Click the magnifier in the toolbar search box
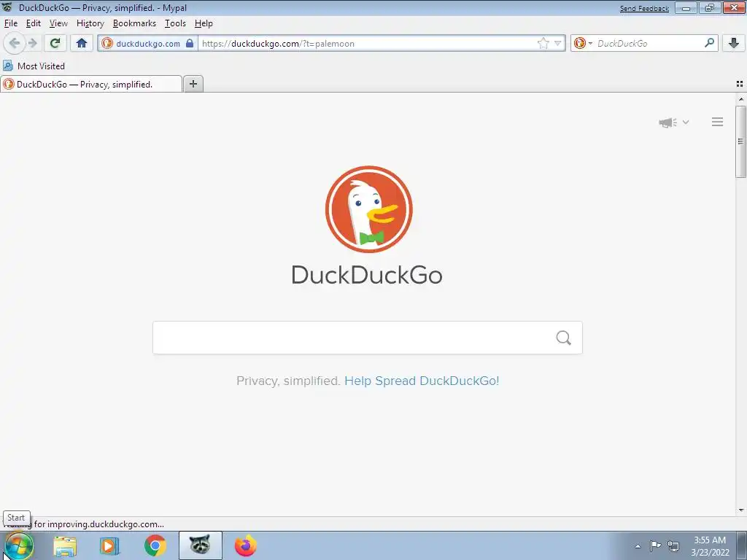 pos(709,43)
